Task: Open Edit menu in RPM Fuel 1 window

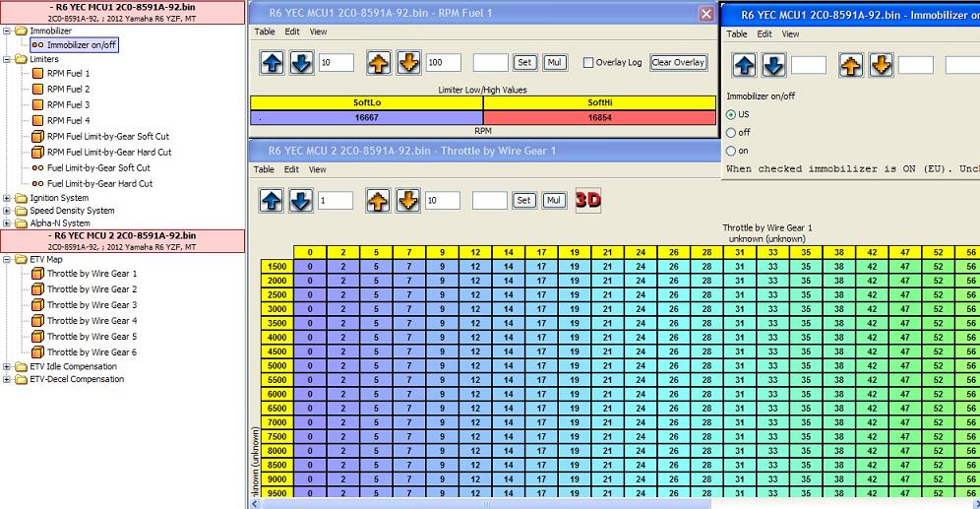Action: [x=292, y=32]
